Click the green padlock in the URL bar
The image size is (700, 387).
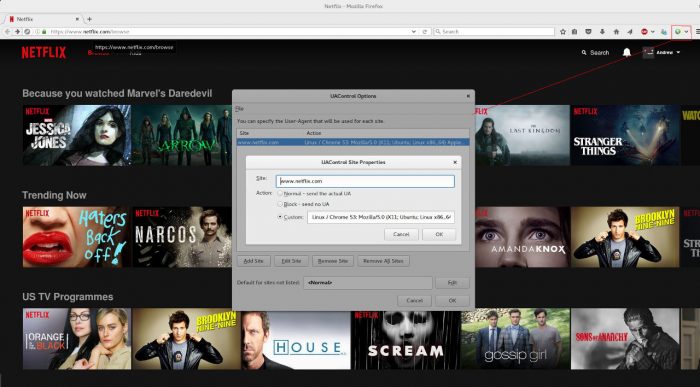44,32
